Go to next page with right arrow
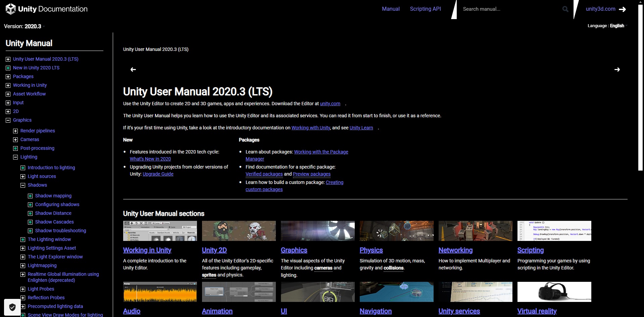The width and height of the screenshot is (644, 317). point(617,69)
